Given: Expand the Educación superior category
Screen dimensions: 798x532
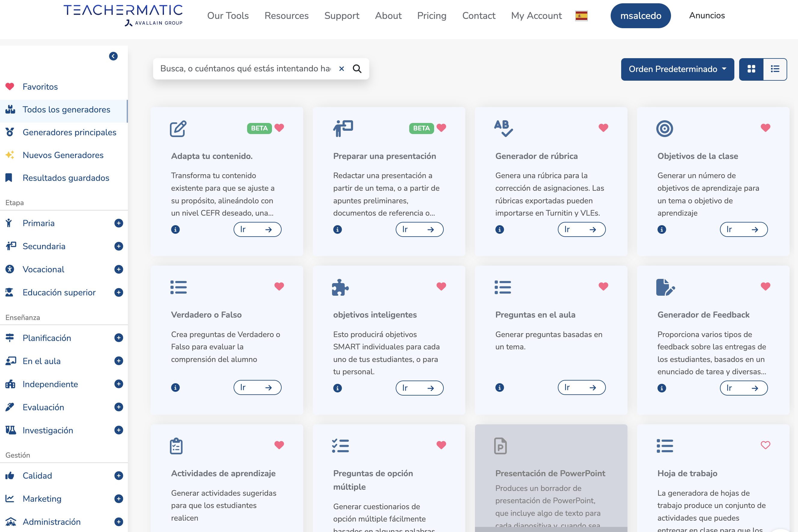Looking at the screenshot, I should point(119,292).
